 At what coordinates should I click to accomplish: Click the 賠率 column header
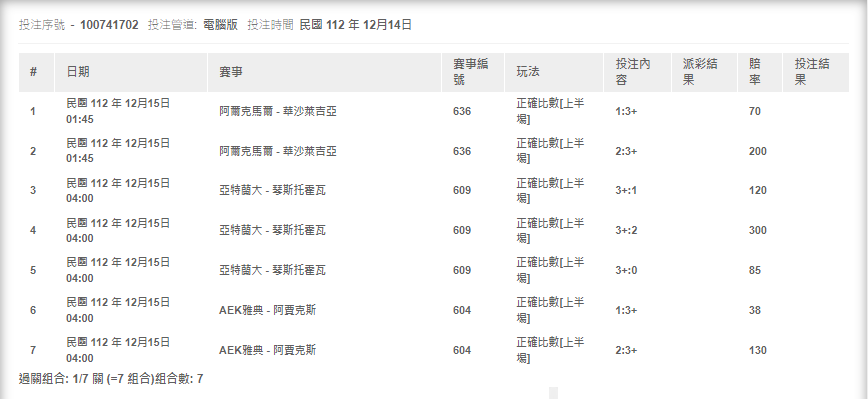pyautogui.click(x=760, y=72)
